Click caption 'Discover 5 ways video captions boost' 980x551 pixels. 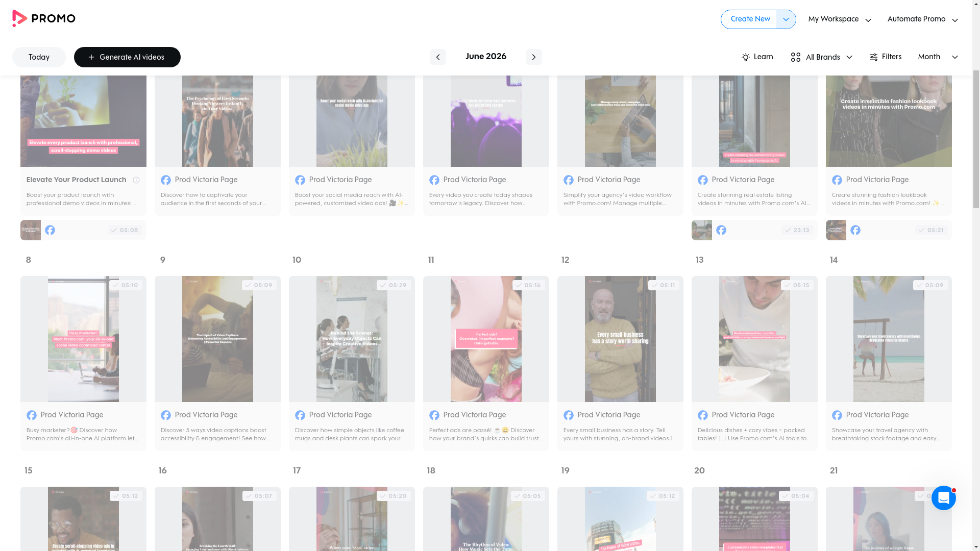(x=215, y=435)
